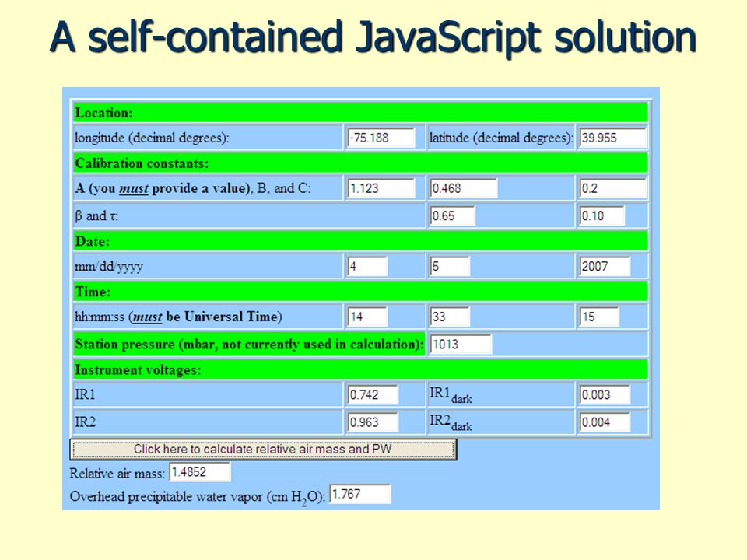This screenshot has width=747, height=560.
Task: Focus the month field showing 4
Action: tap(367, 266)
